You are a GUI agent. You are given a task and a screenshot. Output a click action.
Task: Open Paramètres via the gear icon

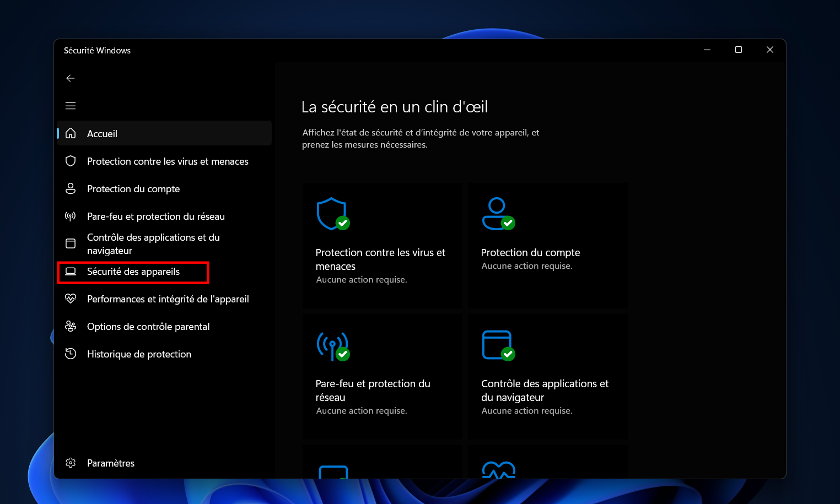[x=71, y=463]
